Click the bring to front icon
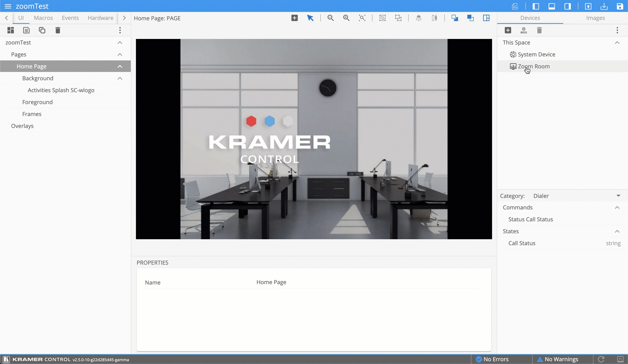The height and width of the screenshot is (364, 628). click(x=455, y=18)
